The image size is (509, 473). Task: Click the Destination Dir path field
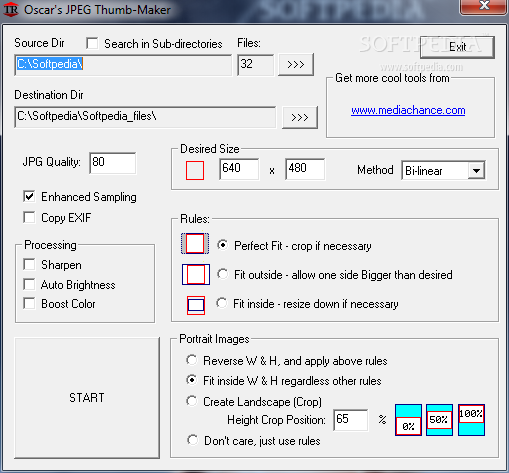click(x=145, y=117)
